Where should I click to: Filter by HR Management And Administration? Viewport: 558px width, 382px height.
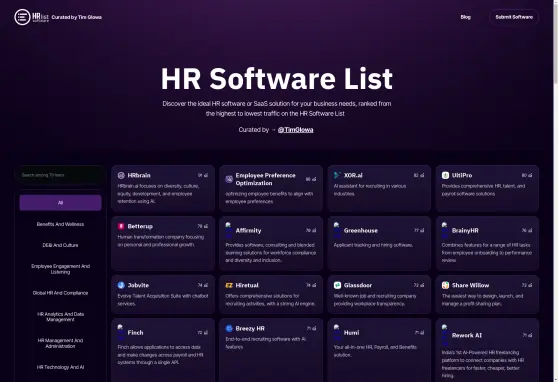[60, 343]
